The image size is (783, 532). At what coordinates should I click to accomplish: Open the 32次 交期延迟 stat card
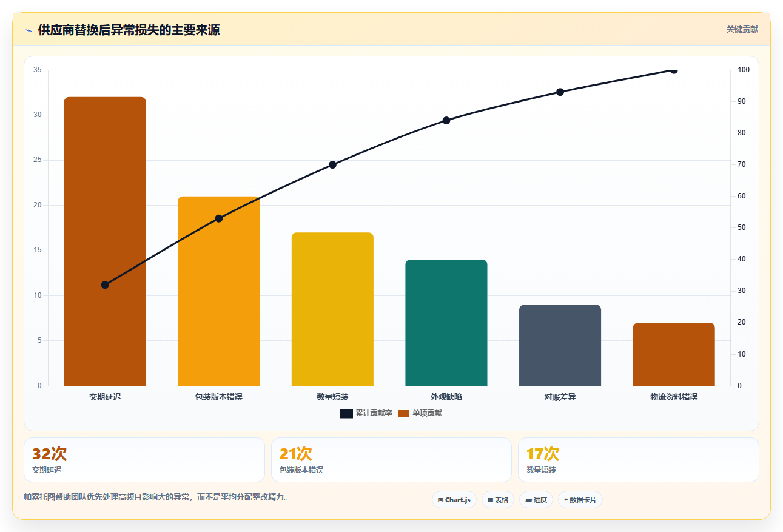(x=144, y=460)
